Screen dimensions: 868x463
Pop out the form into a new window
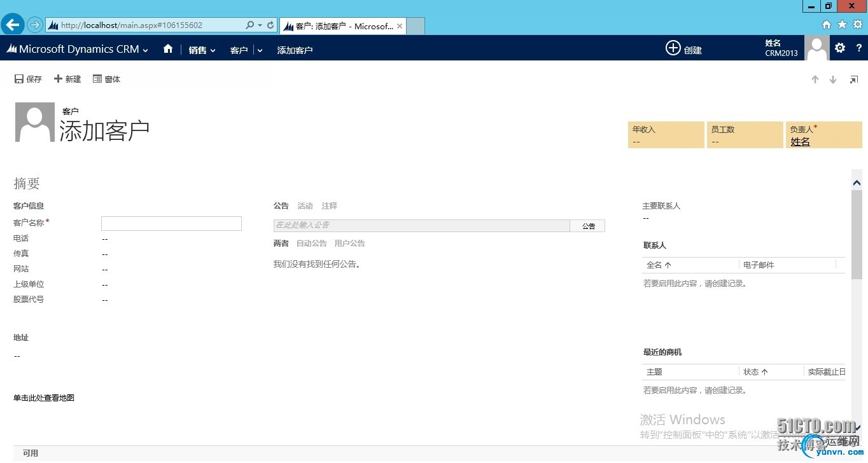tap(854, 79)
